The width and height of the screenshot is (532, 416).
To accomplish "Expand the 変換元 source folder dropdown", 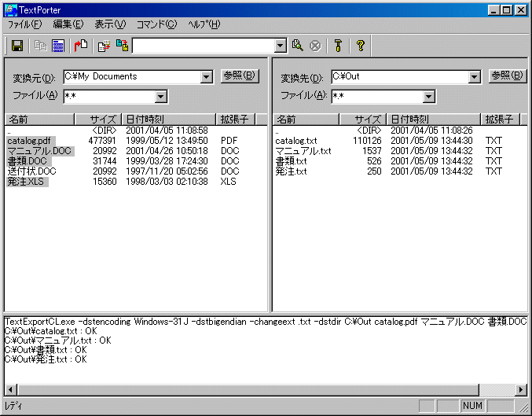I will pos(207,77).
